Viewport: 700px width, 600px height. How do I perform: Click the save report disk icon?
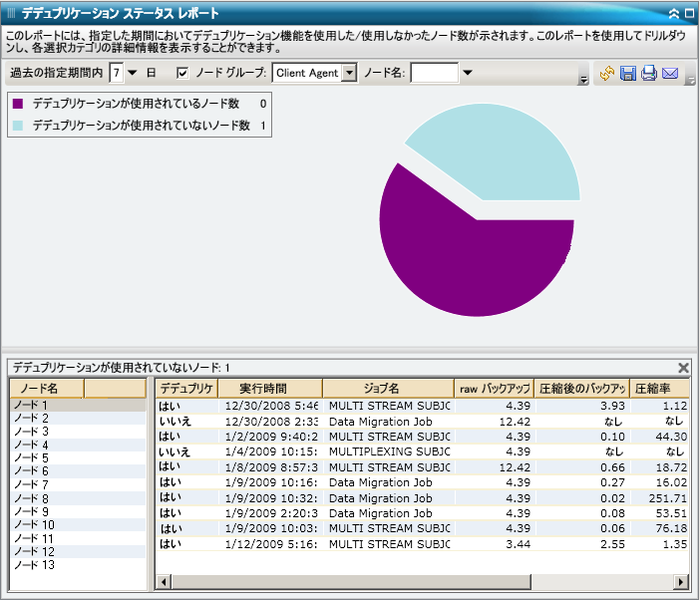click(628, 74)
